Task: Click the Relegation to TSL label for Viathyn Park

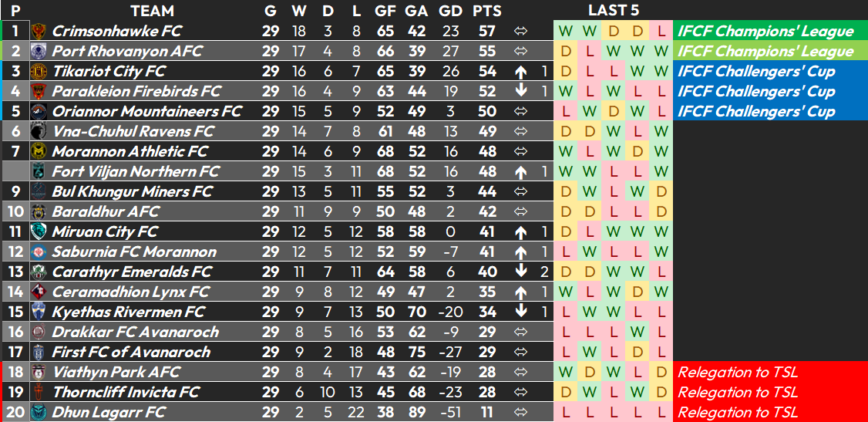Action: pyautogui.click(x=738, y=372)
